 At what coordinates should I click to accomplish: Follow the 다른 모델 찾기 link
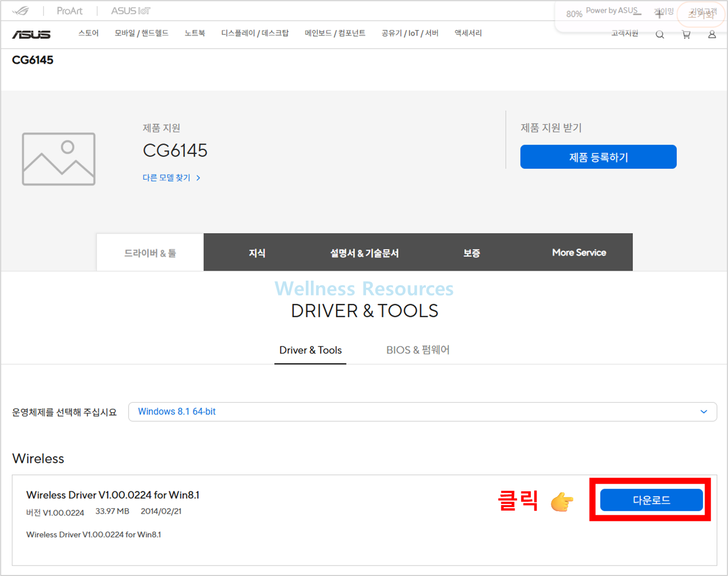(x=172, y=178)
